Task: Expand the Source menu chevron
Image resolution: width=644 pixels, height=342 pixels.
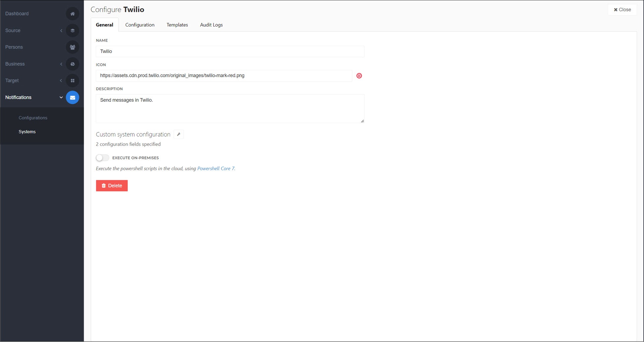Action: tap(61, 31)
